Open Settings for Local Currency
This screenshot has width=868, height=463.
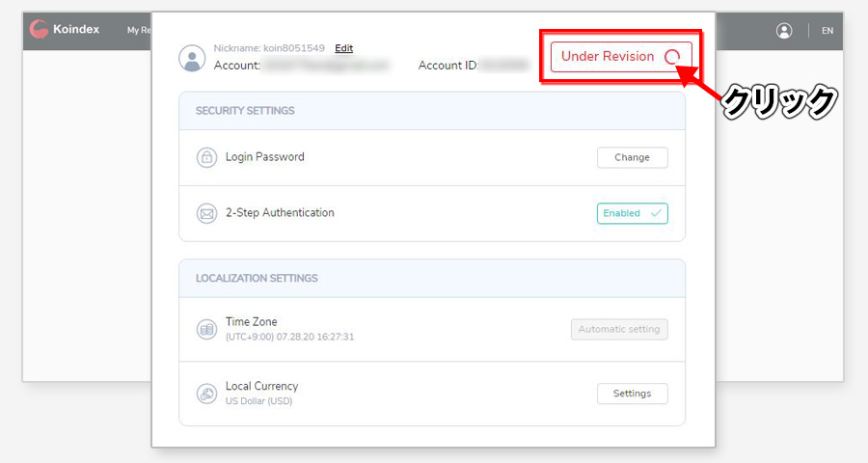(x=632, y=394)
